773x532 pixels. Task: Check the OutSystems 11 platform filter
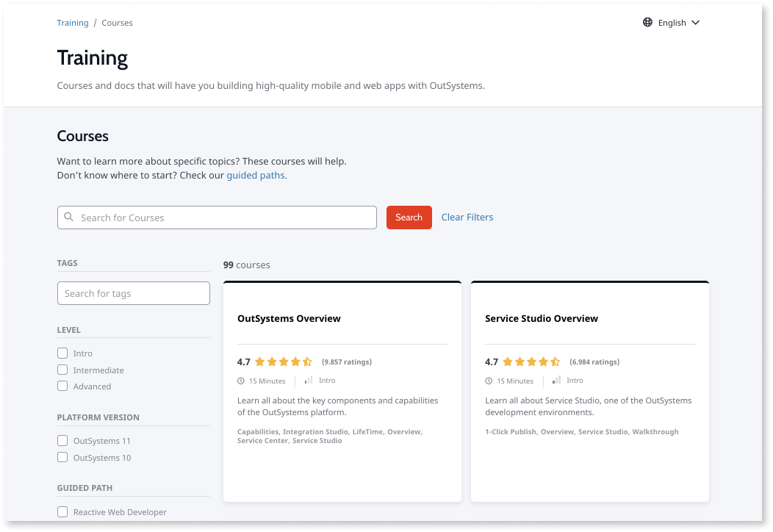tap(62, 441)
